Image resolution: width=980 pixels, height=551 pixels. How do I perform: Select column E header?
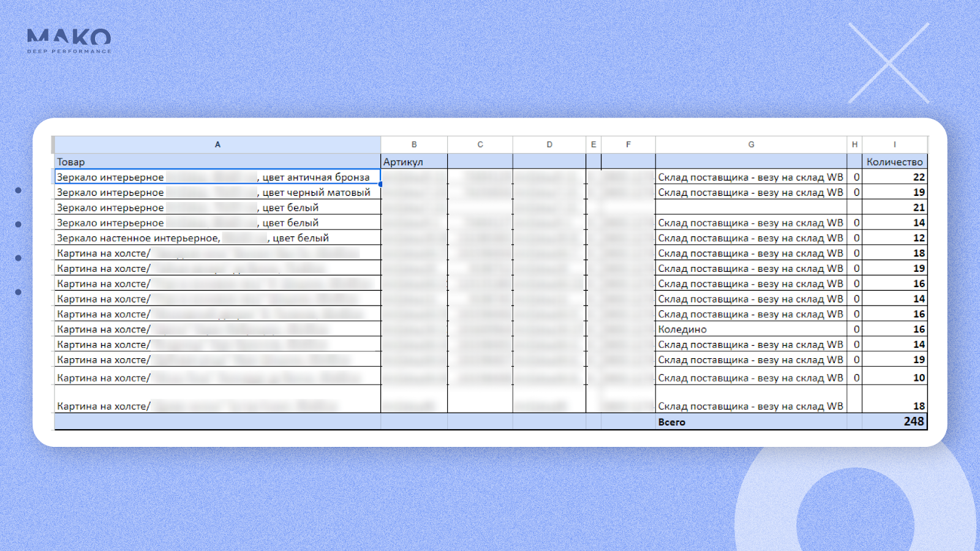(594, 144)
